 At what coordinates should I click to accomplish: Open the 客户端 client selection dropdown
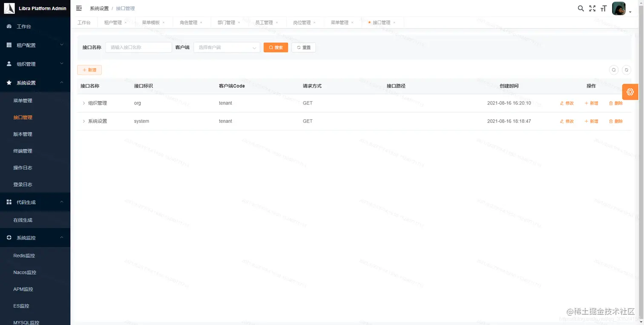[226, 47]
